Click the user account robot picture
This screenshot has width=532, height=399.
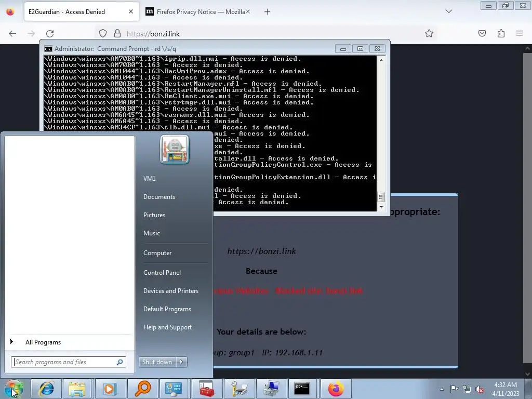[175, 149]
